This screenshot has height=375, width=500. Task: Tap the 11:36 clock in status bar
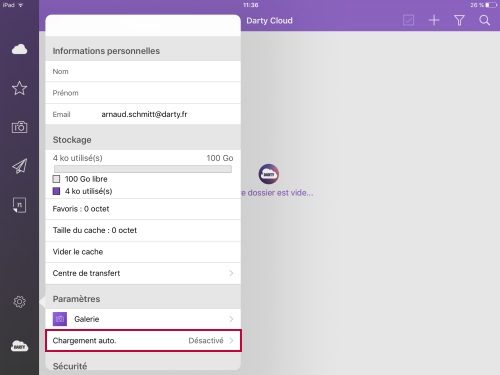(250, 5)
